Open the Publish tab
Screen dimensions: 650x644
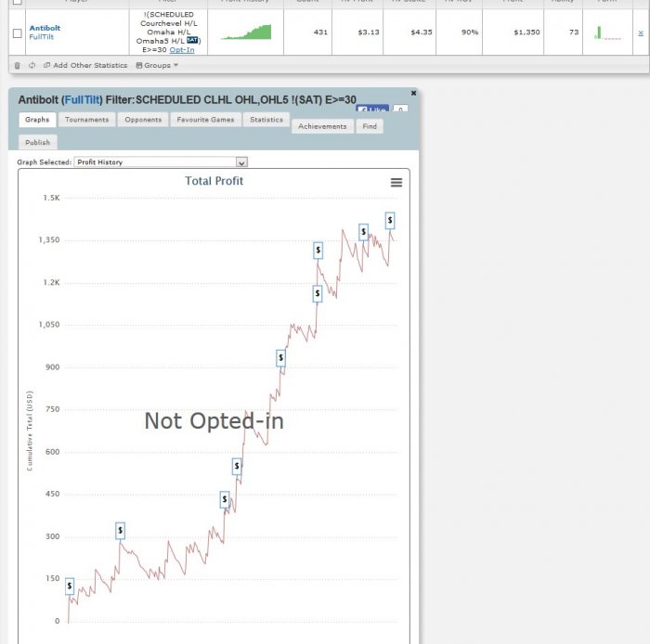pos(38,142)
